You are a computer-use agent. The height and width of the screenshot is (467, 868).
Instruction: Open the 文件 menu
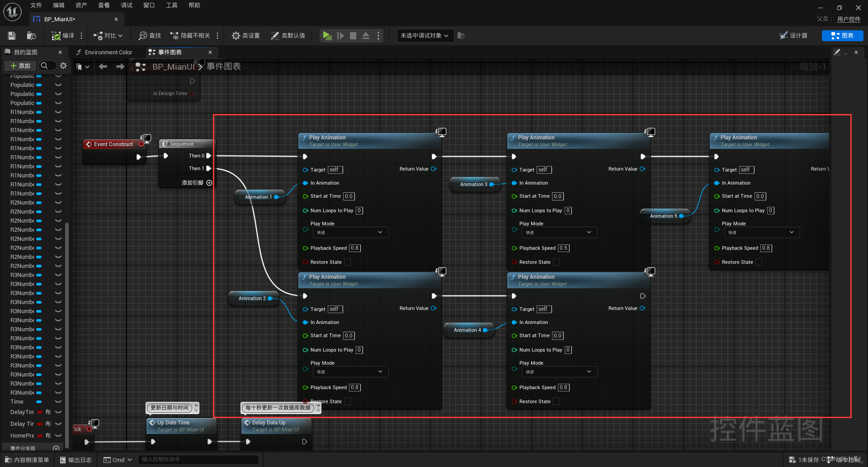click(x=36, y=5)
